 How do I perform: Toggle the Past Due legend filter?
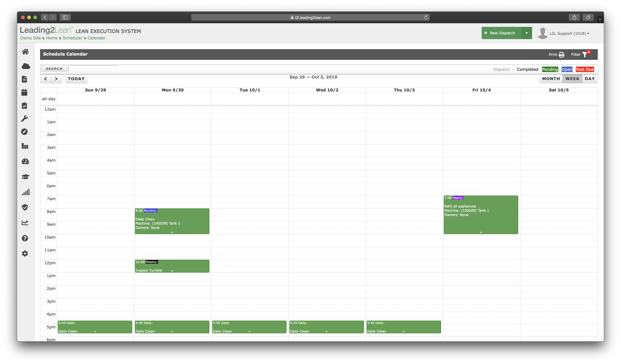(x=584, y=69)
